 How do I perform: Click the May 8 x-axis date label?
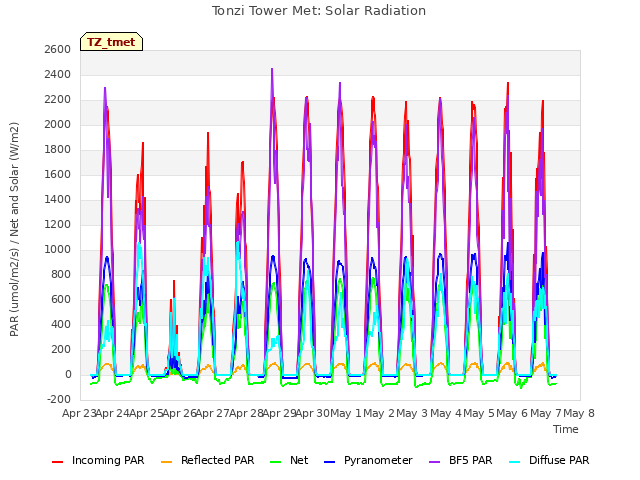click(x=579, y=413)
